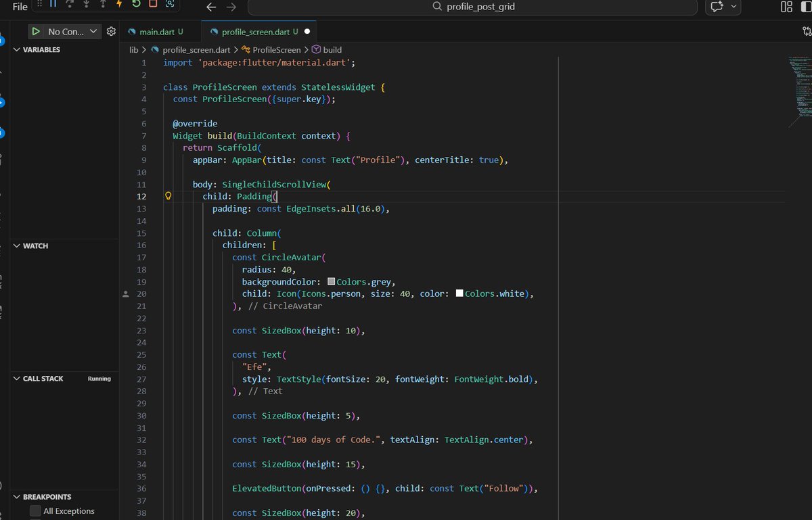Open the File menu
Viewport: 812px width, 520px height.
coord(20,6)
